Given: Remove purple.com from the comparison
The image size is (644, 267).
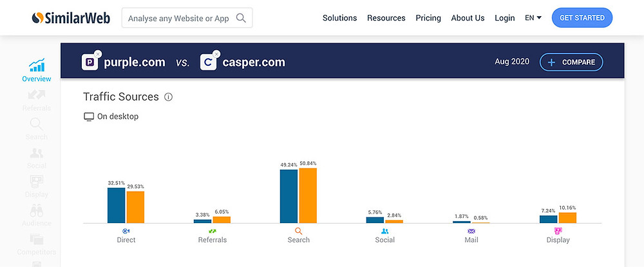Looking at the screenshot, I should coord(97,54).
